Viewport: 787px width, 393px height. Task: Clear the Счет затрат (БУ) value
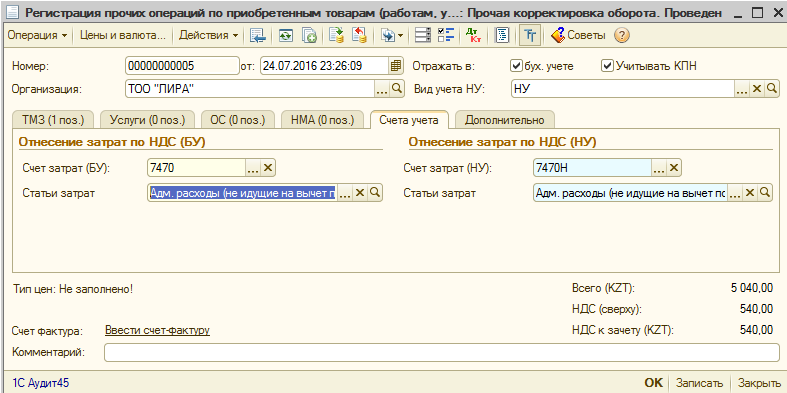[x=268, y=168]
